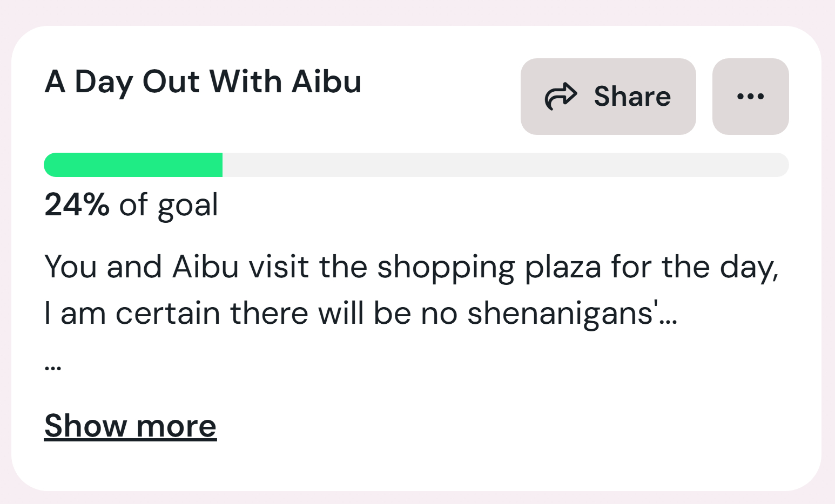Screen dimensions: 835x504
Task: Click the 'of goal' label
Action: 169,205
